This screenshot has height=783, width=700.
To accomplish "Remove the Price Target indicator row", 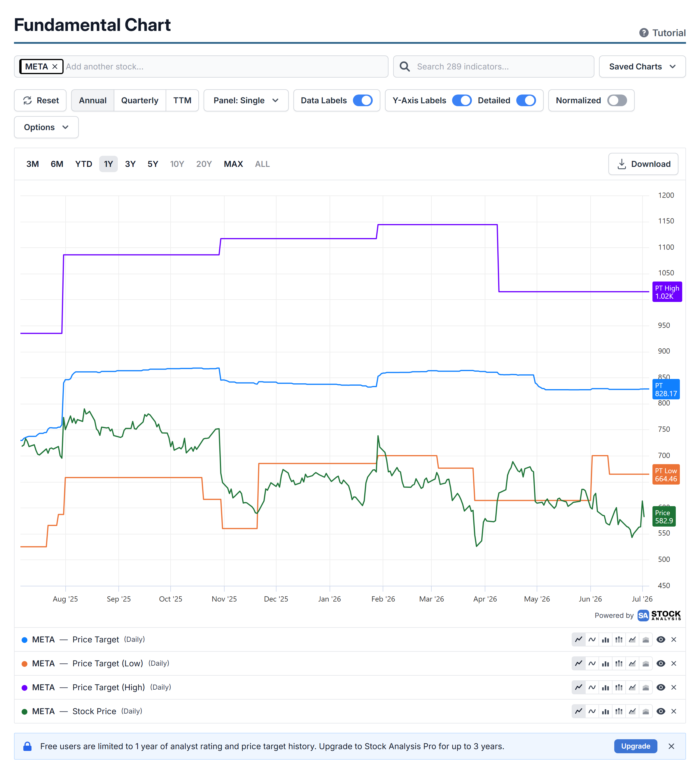I will (673, 639).
